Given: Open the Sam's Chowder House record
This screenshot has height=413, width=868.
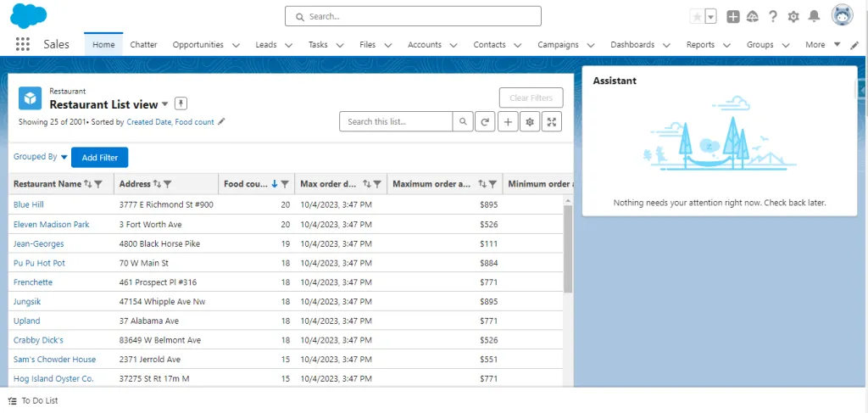Looking at the screenshot, I should click(55, 360).
